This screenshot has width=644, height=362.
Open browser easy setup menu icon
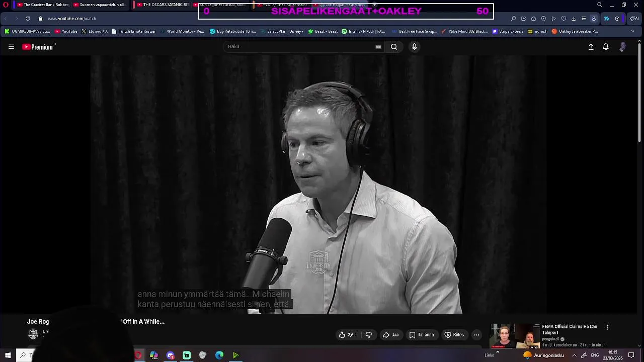[x=584, y=19]
